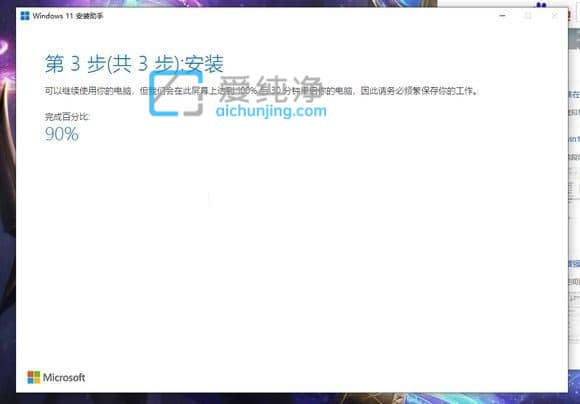Click the greyed-out maximize button
580x404 pixels.
click(x=528, y=16)
